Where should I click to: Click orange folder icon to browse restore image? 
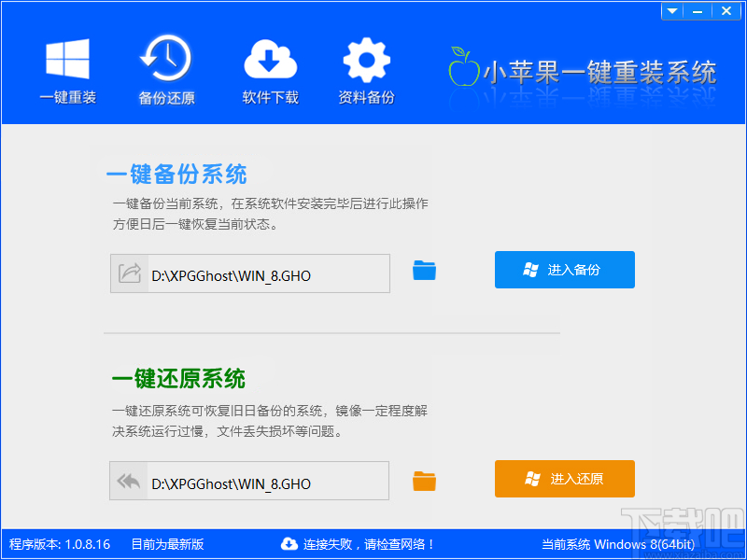(424, 481)
